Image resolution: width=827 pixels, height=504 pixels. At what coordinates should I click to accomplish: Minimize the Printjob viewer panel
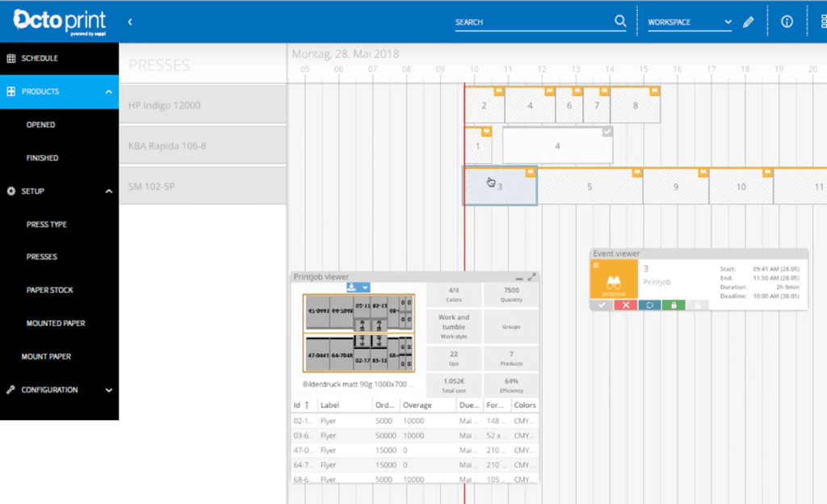(x=519, y=278)
